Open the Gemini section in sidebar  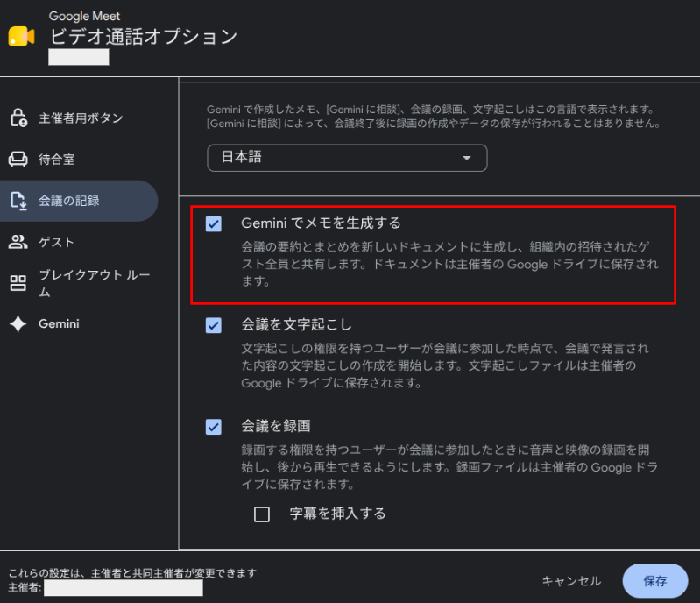click(79, 323)
